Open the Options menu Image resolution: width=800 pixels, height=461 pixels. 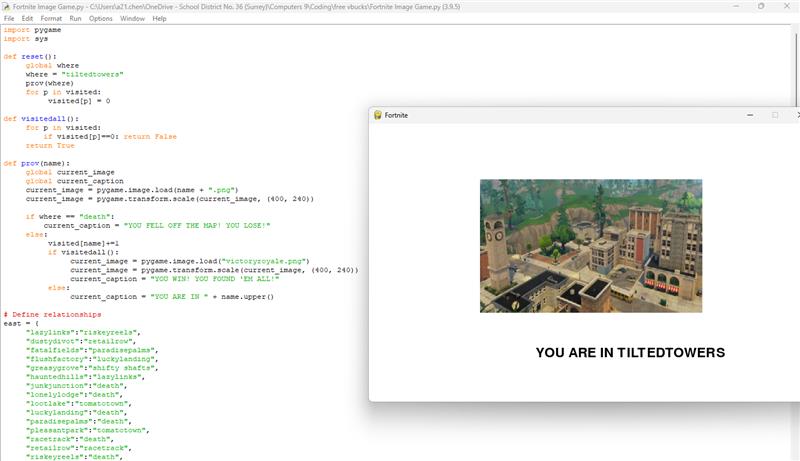coord(101,18)
